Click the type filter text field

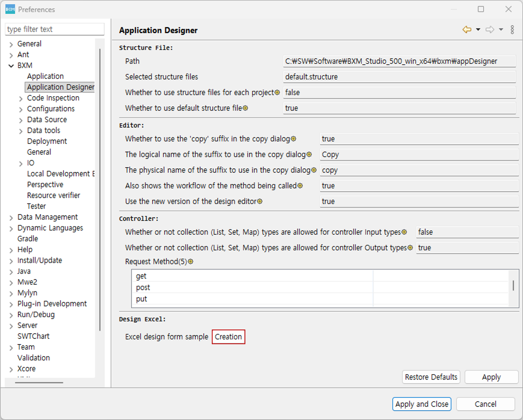pyautogui.click(x=55, y=29)
